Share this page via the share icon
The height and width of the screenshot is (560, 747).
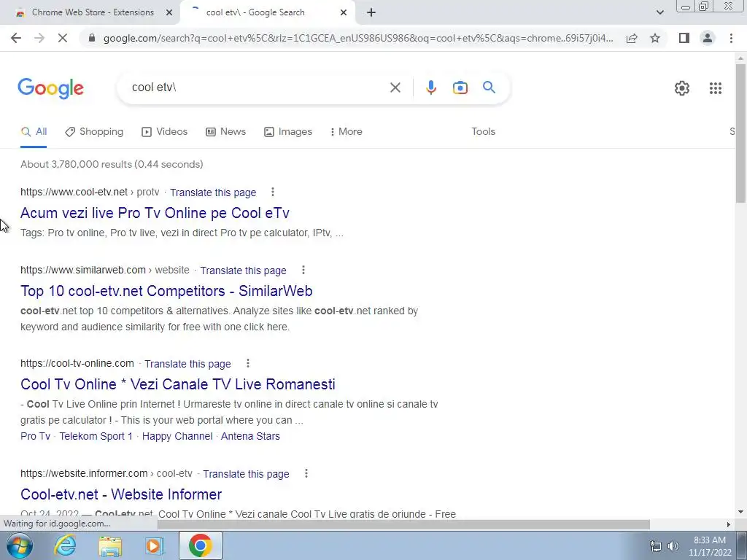632,38
